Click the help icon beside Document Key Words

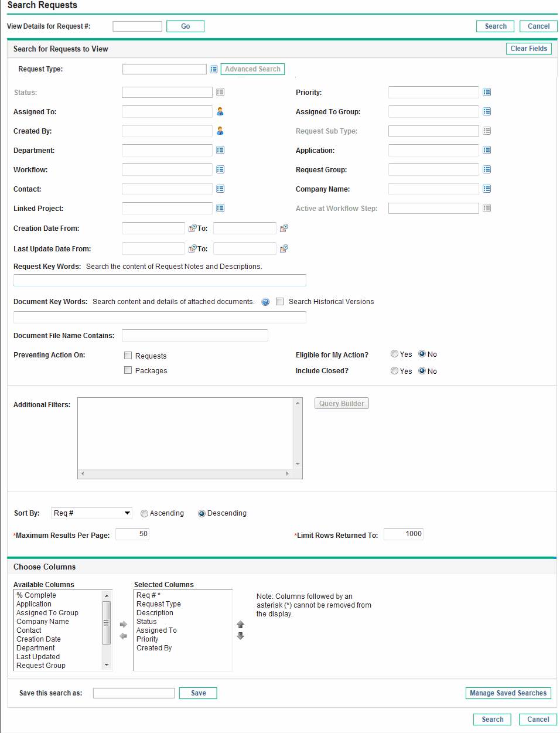[x=265, y=301]
